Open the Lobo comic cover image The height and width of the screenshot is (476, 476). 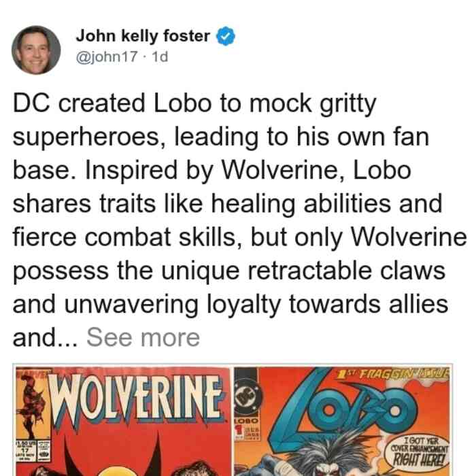pyautogui.click(x=343, y=422)
